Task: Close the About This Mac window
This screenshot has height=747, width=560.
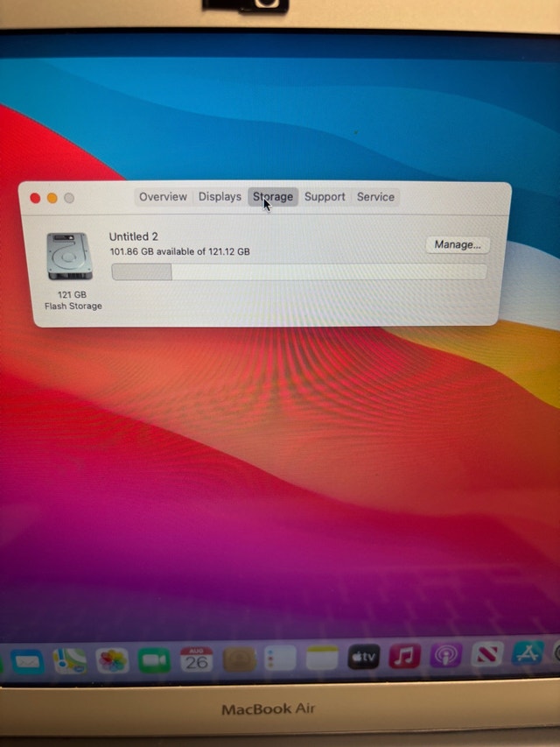Action: 35,198
